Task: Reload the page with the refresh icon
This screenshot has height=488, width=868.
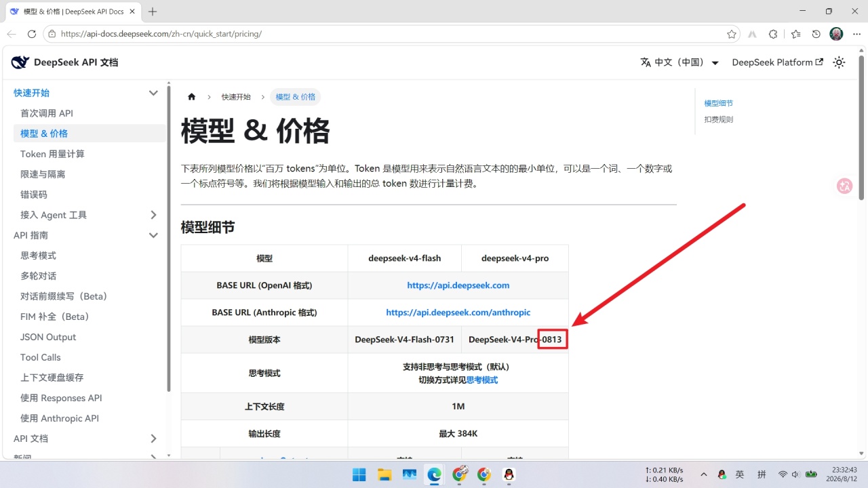Action: click(31, 34)
